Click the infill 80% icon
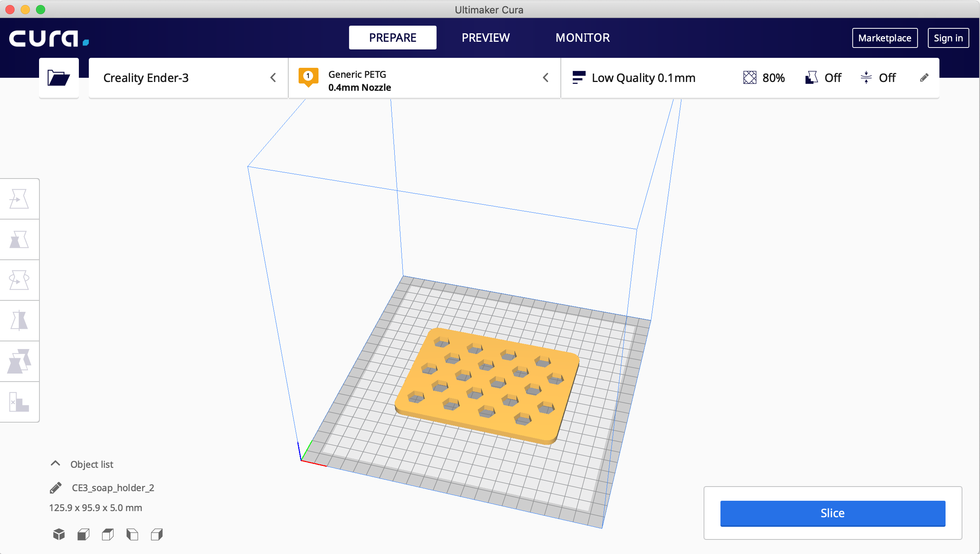The width and height of the screenshot is (980, 554). 750,78
